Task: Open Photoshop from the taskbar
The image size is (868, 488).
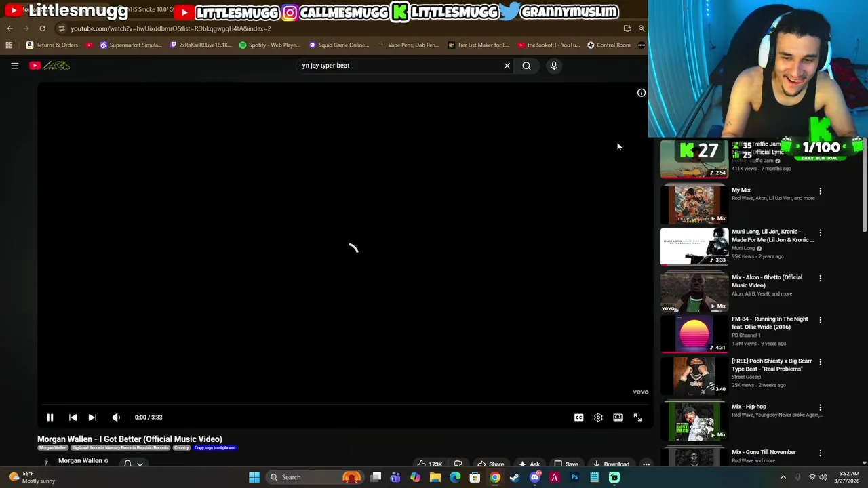Action: point(574,477)
